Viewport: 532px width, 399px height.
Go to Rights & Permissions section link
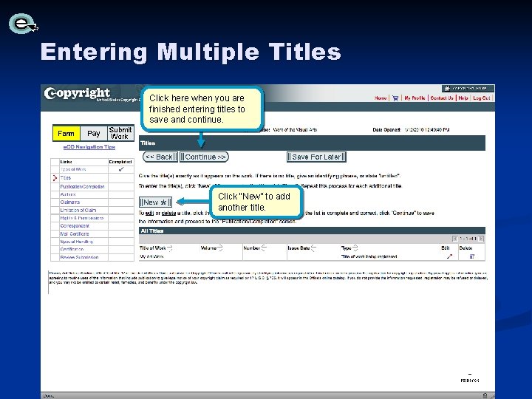(82, 218)
